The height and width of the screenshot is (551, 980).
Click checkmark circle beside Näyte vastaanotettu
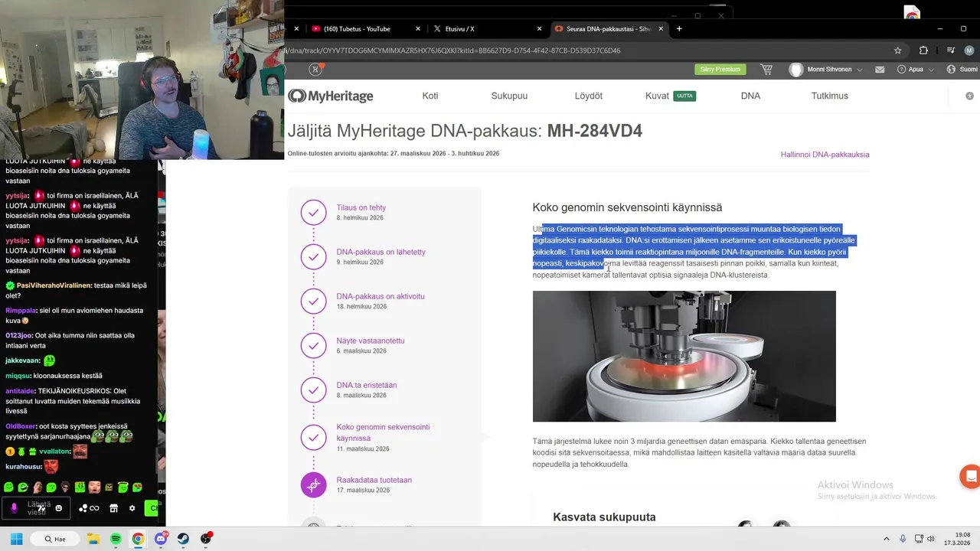[313, 345]
